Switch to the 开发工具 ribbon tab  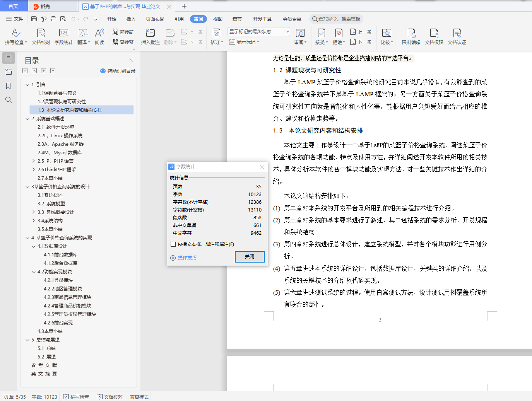pos(262,19)
